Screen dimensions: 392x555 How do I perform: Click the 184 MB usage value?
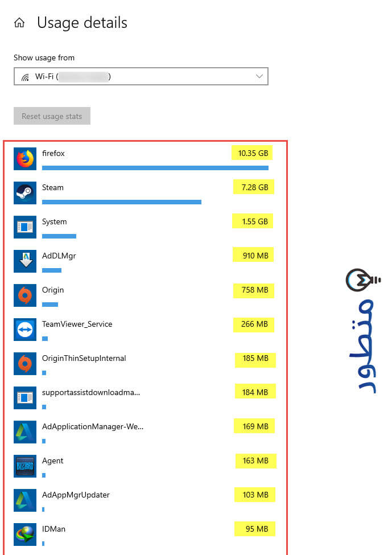[255, 392]
